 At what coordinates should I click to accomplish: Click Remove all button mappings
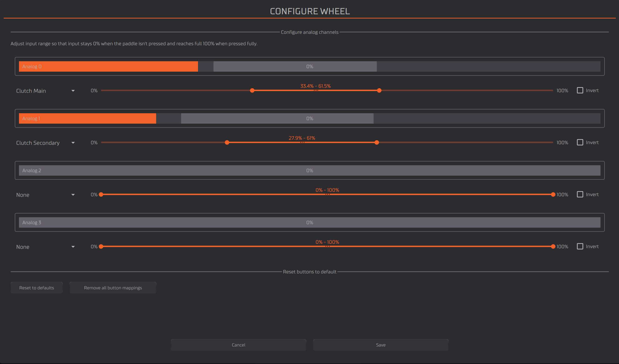point(113,288)
